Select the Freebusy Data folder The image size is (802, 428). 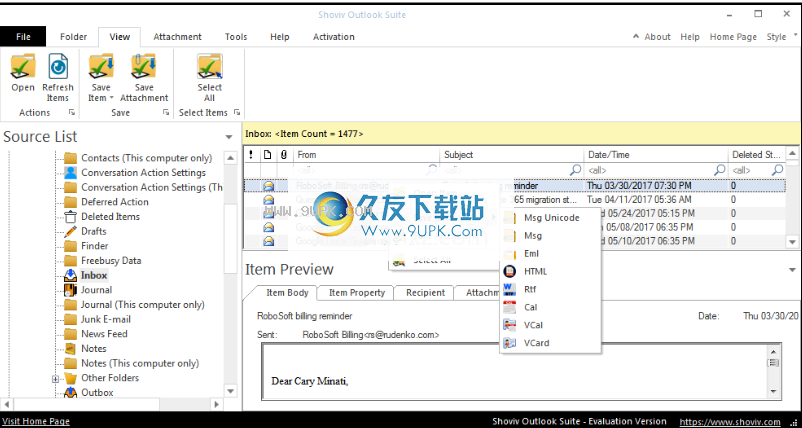(111, 261)
